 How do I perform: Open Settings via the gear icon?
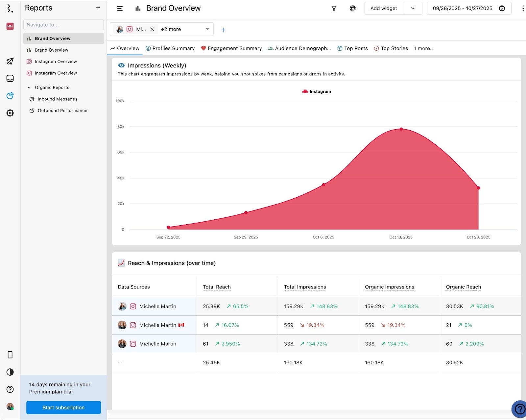pos(10,113)
